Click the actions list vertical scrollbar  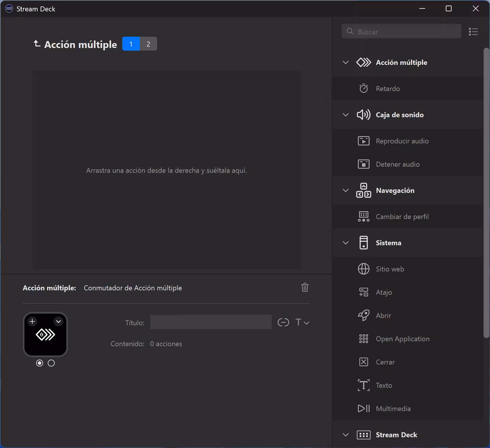(486, 193)
